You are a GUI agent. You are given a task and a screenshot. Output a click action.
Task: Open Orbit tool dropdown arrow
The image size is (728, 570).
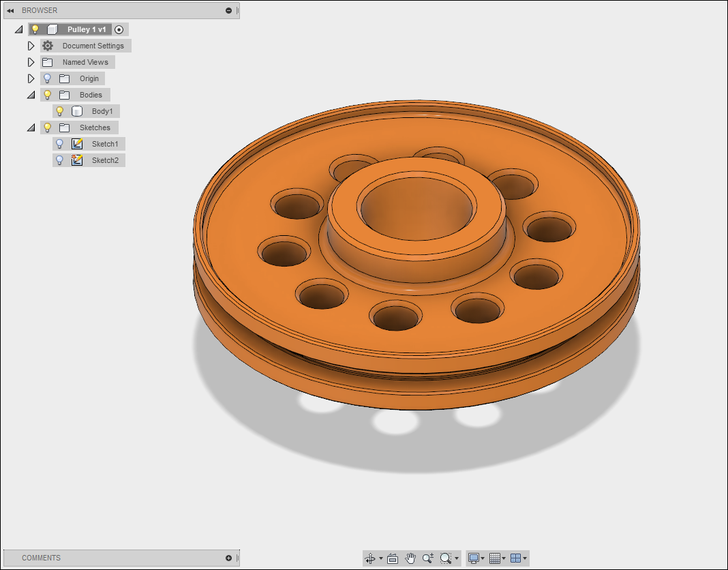(381, 558)
